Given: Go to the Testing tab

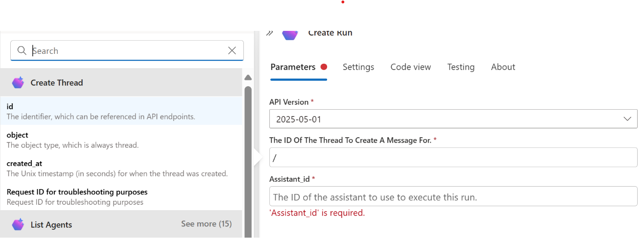Looking at the screenshot, I should pyautogui.click(x=460, y=67).
